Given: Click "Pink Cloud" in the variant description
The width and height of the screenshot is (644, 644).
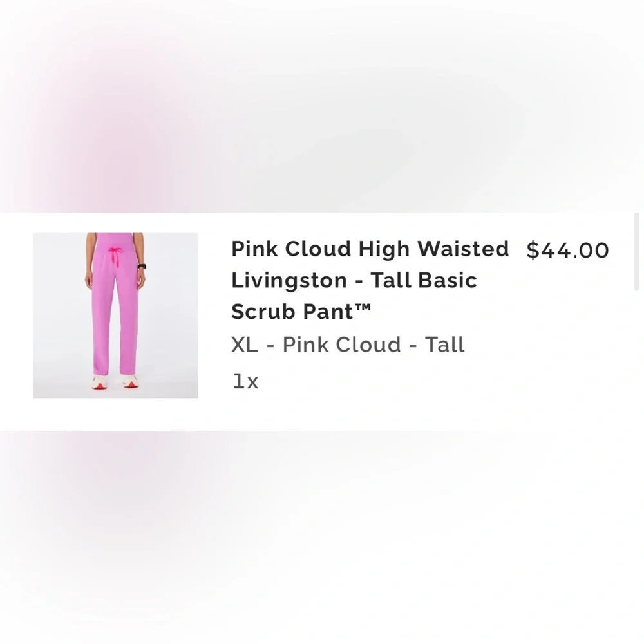Looking at the screenshot, I should coord(340,345).
